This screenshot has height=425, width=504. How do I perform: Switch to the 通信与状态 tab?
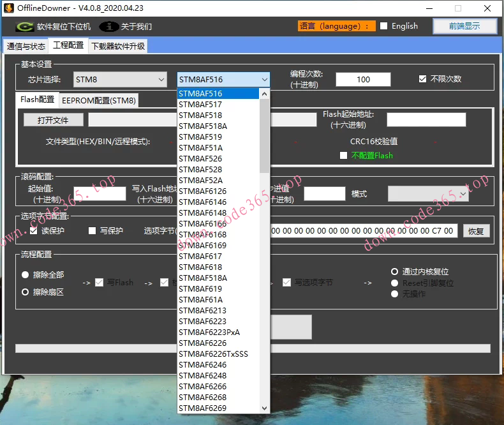click(x=26, y=47)
